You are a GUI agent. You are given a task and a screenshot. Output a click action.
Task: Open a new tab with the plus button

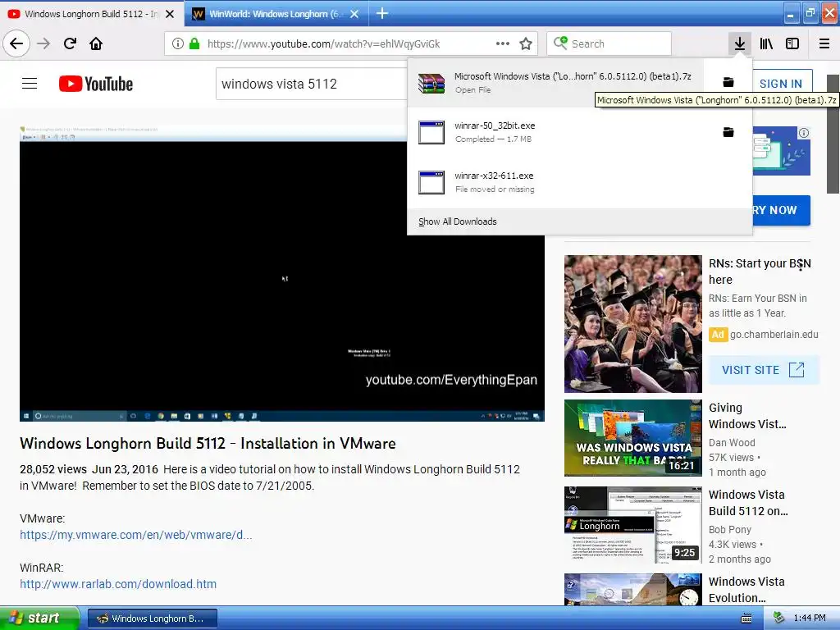(x=382, y=13)
